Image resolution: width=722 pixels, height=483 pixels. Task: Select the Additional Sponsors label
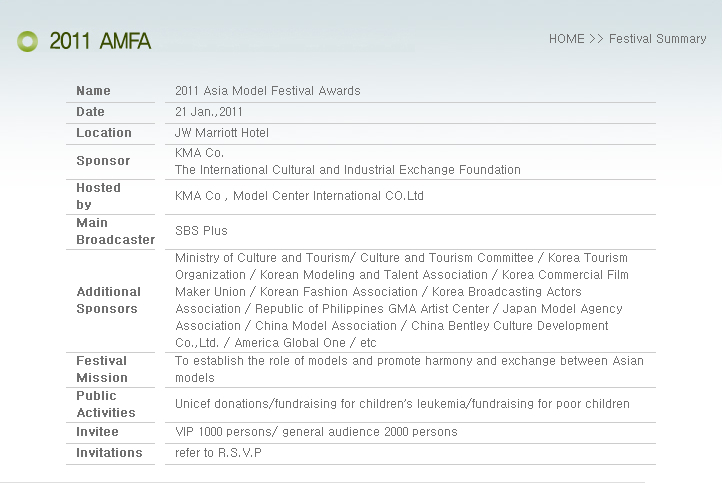pyautogui.click(x=109, y=300)
